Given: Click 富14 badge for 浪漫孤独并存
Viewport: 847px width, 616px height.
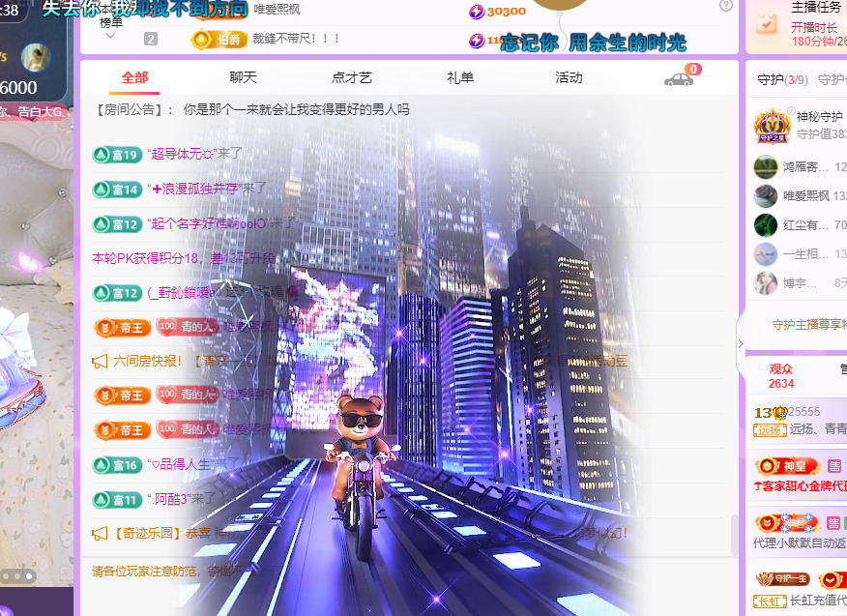Looking at the screenshot, I should (x=117, y=190).
